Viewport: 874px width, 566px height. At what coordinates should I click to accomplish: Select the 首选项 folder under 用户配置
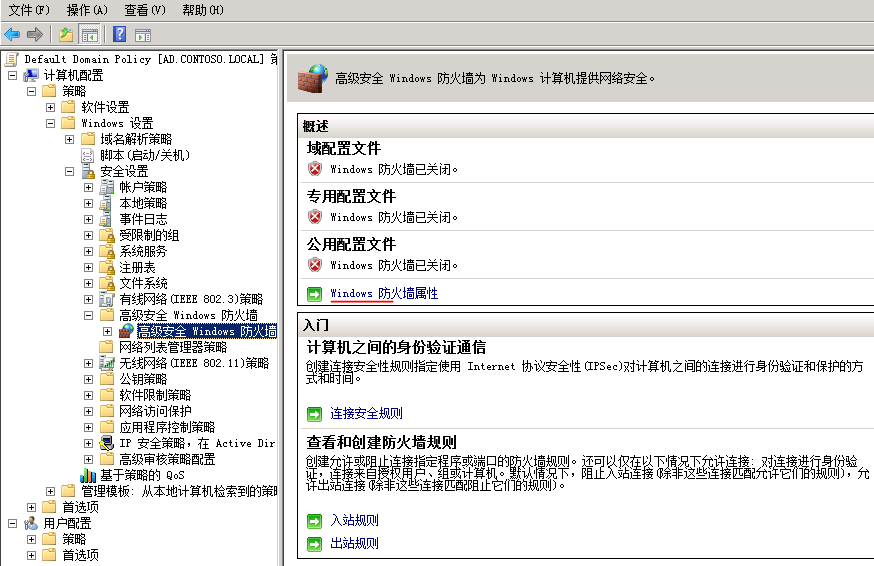[x=80, y=555]
